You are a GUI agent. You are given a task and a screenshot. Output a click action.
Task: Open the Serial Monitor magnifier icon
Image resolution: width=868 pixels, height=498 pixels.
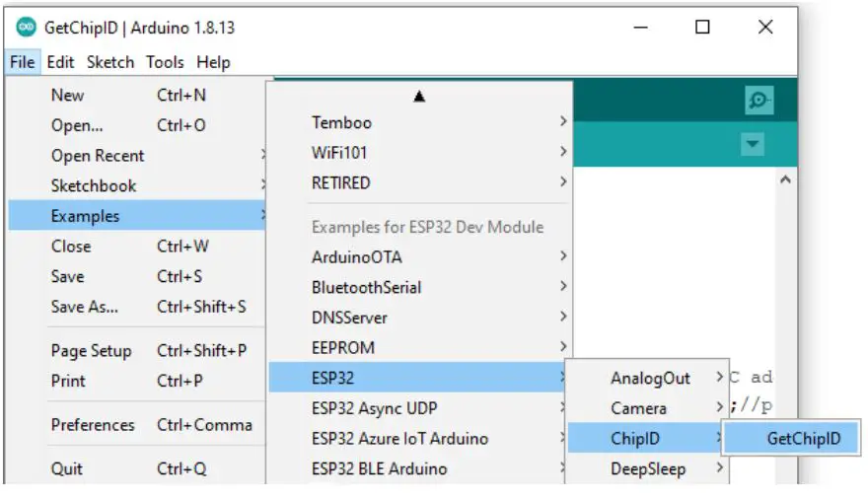coord(759,100)
